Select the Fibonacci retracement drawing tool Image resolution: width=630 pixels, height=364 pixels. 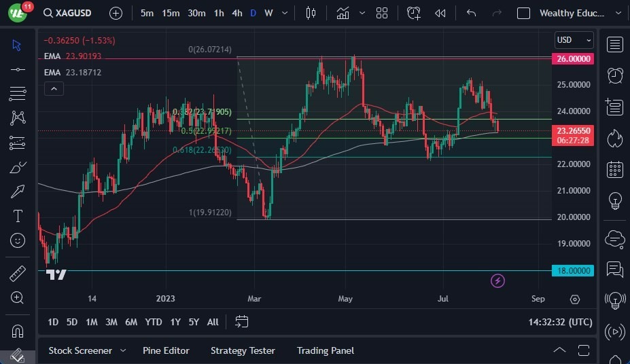(x=18, y=93)
